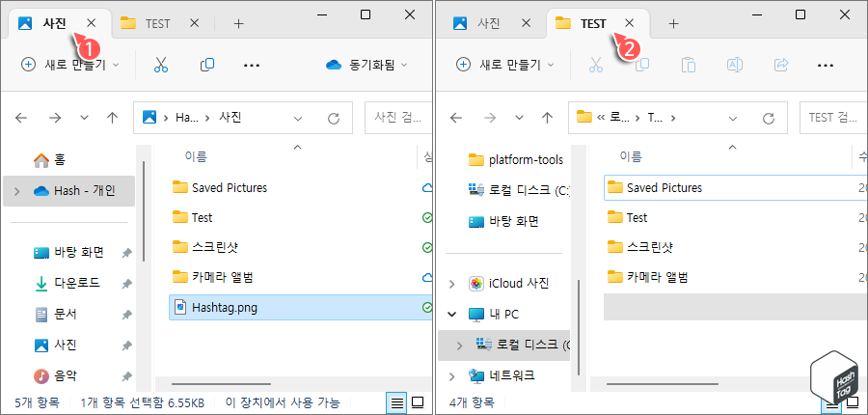Expand address bar history in left window
The image size is (868, 415).
pyautogui.click(x=298, y=119)
